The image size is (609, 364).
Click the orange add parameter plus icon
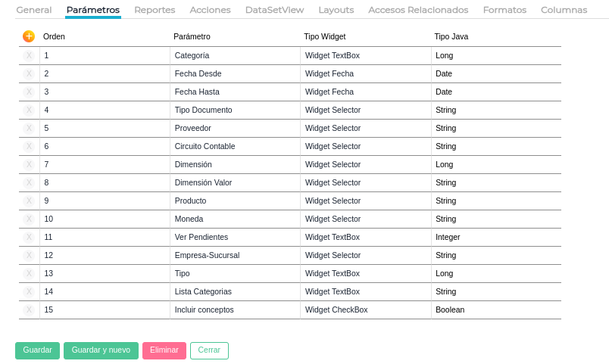(x=29, y=36)
